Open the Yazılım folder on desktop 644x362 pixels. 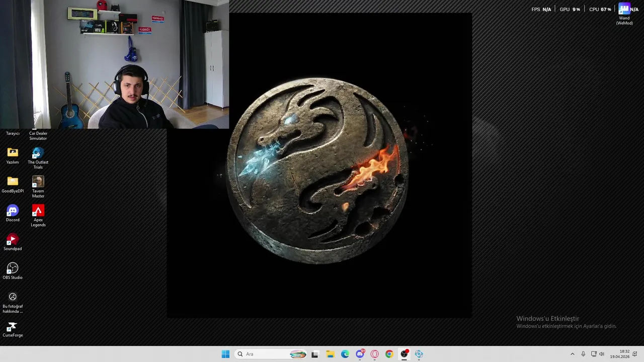[13, 155]
